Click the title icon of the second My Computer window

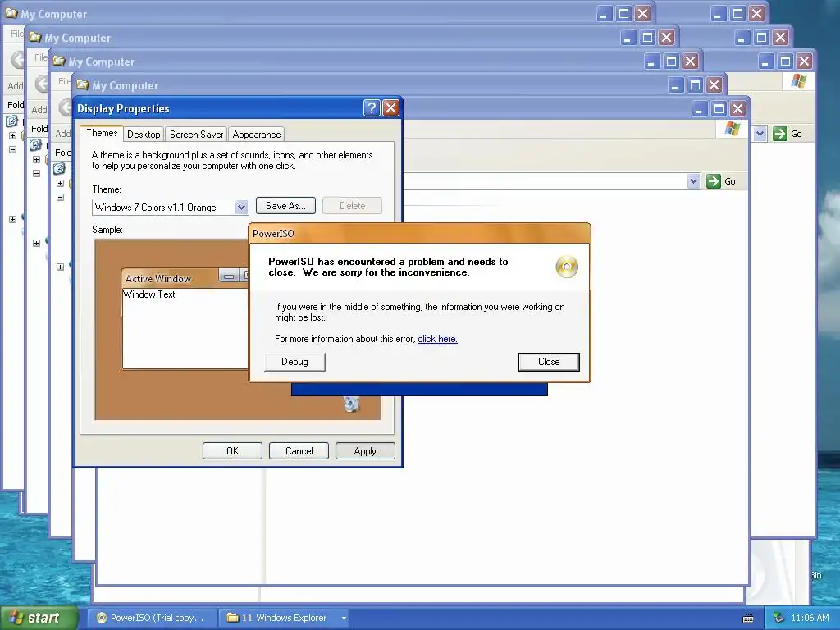35,37
